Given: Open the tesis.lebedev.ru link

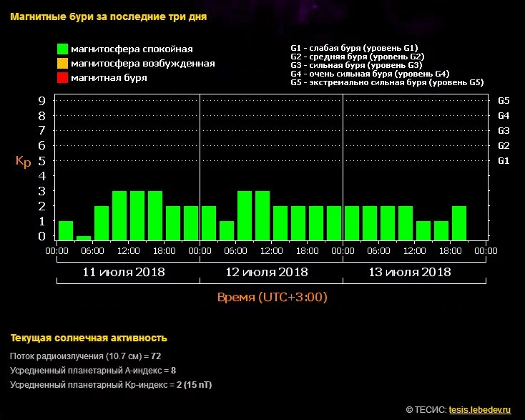Looking at the screenshot, I should tap(480, 410).
